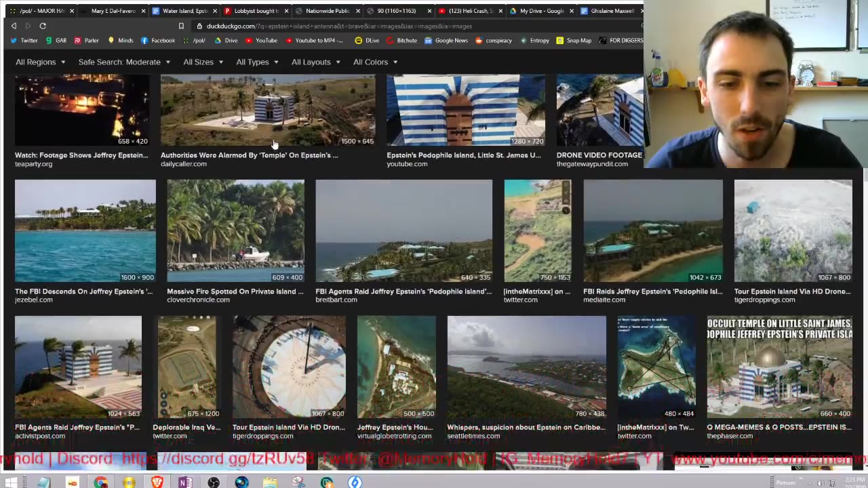868x488 pixels.
Task: Switch to Lobbyist bought tab
Action: point(256,11)
